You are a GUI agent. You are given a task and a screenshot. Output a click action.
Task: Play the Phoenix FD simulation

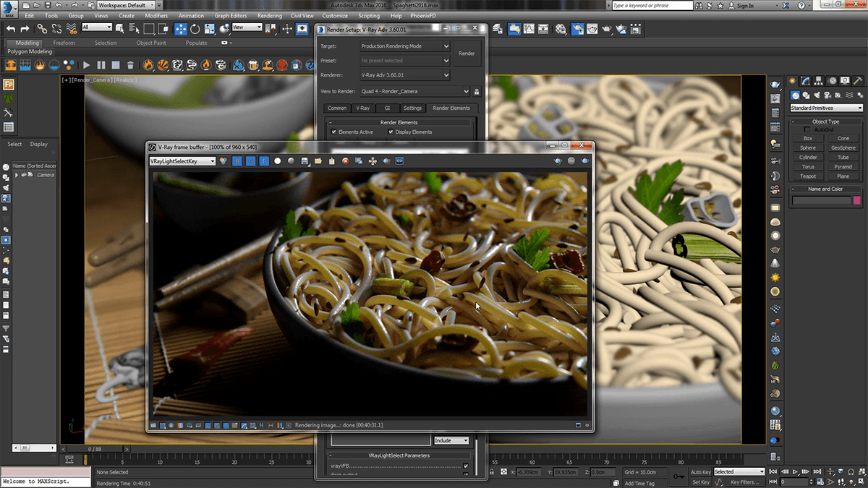87,65
